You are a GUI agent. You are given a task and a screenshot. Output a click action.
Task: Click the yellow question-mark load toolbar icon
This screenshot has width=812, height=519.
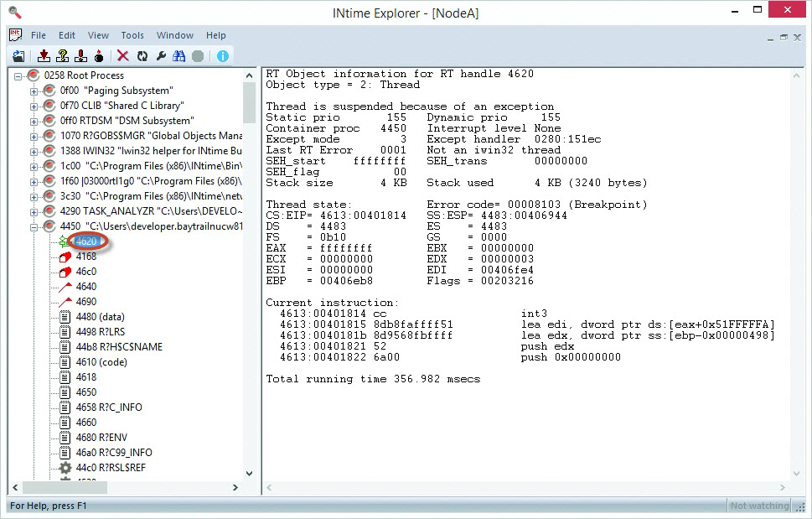pyautogui.click(x=63, y=56)
